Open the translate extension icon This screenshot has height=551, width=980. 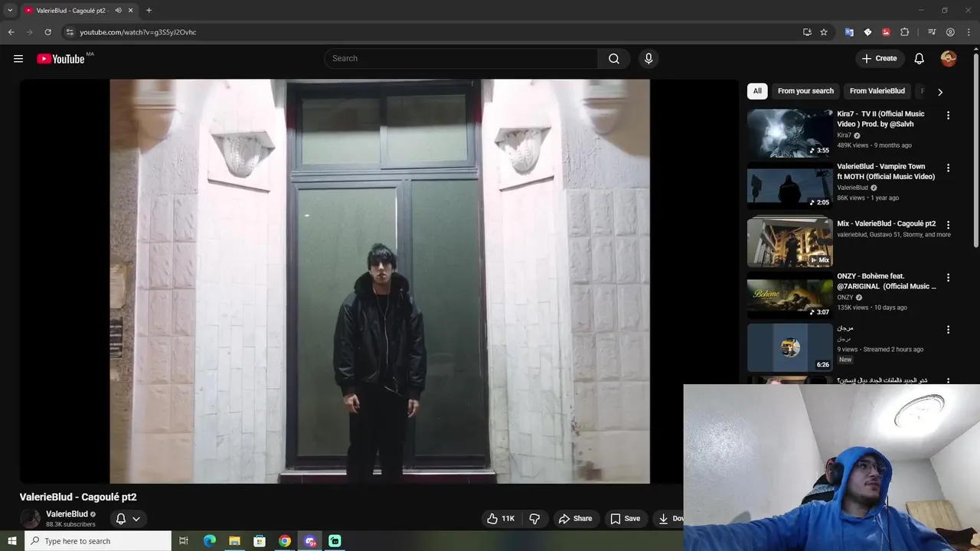coord(849,32)
